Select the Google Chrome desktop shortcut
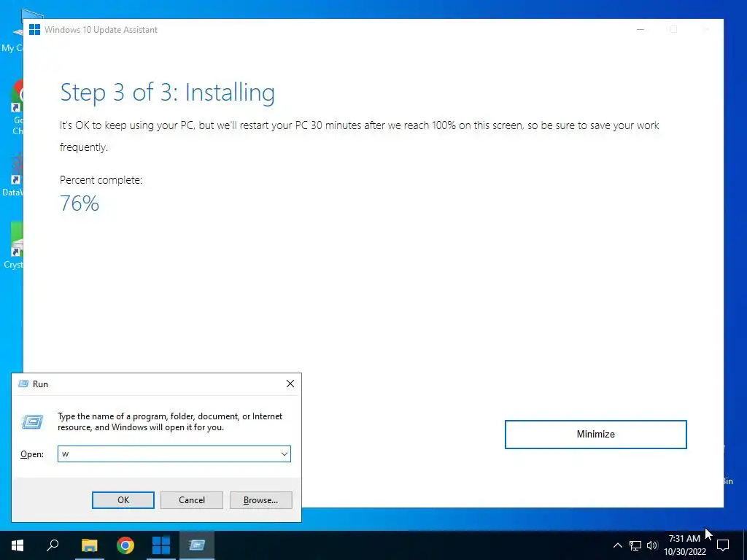The width and height of the screenshot is (747, 560). click(x=17, y=107)
